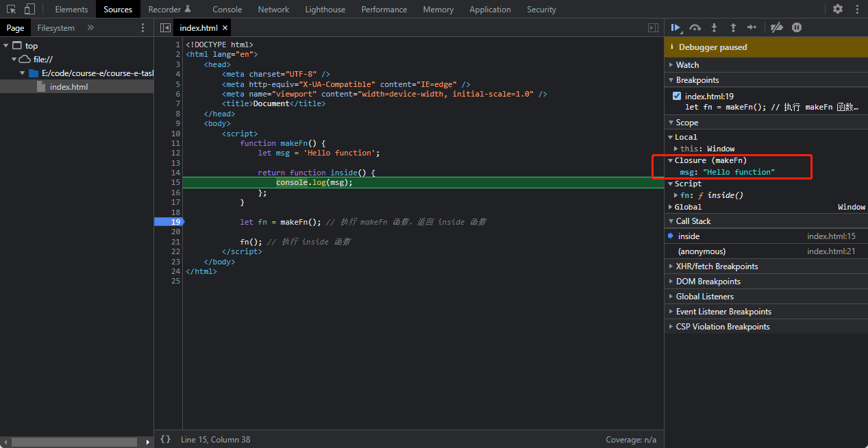Switch to the Elements tab
This screenshot has height=448, width=868.
point(71,10)
